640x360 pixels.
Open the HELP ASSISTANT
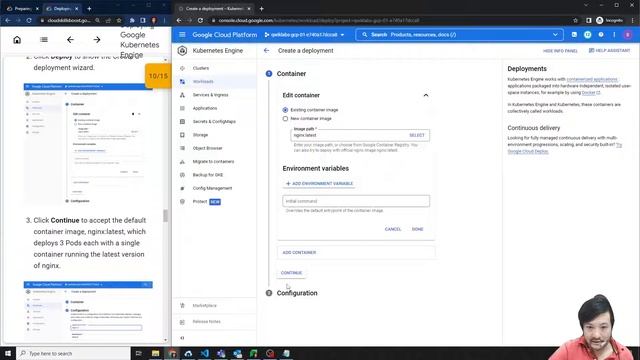pyautogui.click(x=609, y=51)
